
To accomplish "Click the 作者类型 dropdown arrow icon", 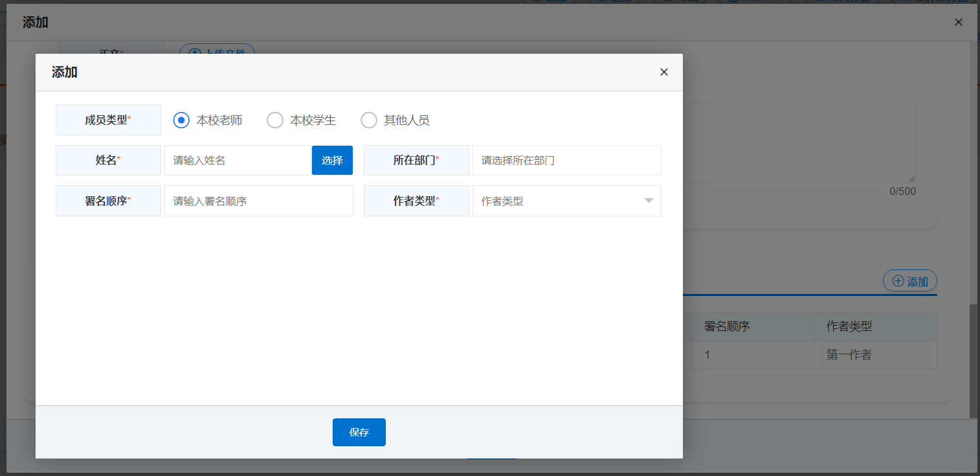I will click(x=649, y=201).
